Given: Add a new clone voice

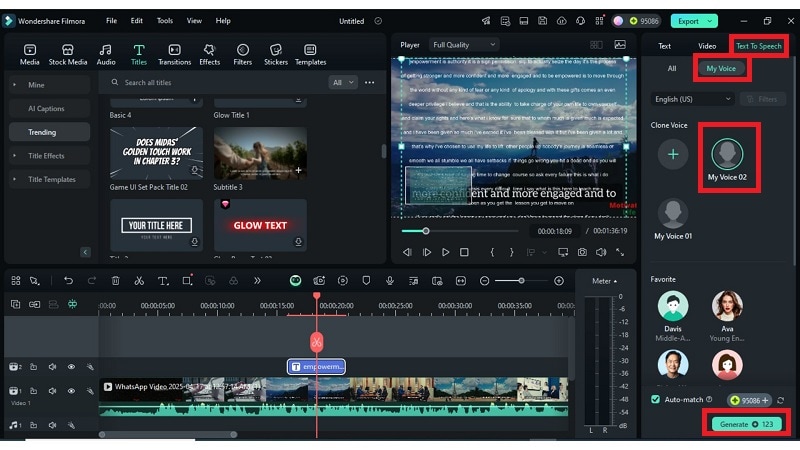Looking at the screenshot, I should tap(673, 154).
